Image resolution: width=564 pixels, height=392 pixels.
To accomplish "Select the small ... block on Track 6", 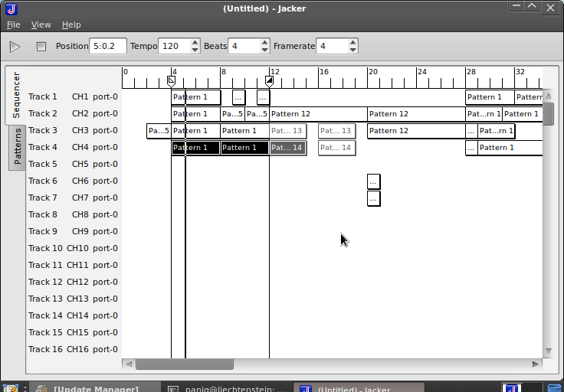I will (x=373, y=181).
